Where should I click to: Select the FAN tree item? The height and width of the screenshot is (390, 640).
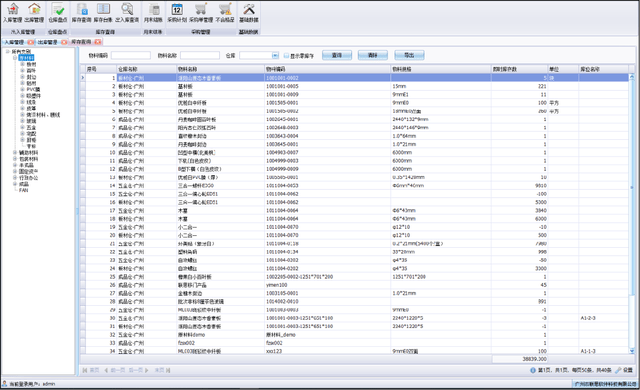coord(24,190)
